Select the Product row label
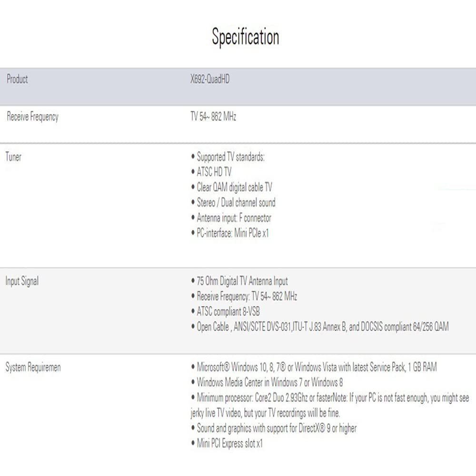This screenshot has height=476, width=476. tap(17, 79)
